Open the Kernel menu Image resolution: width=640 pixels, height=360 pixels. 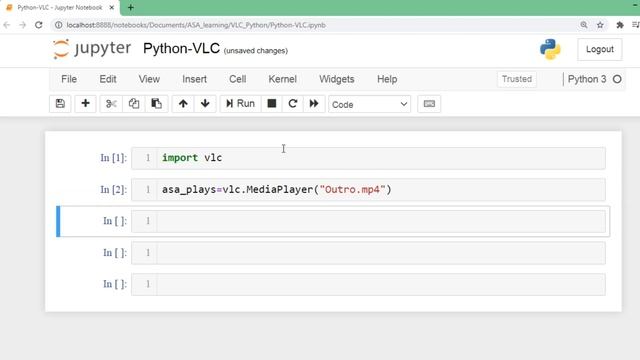point(282,79)
